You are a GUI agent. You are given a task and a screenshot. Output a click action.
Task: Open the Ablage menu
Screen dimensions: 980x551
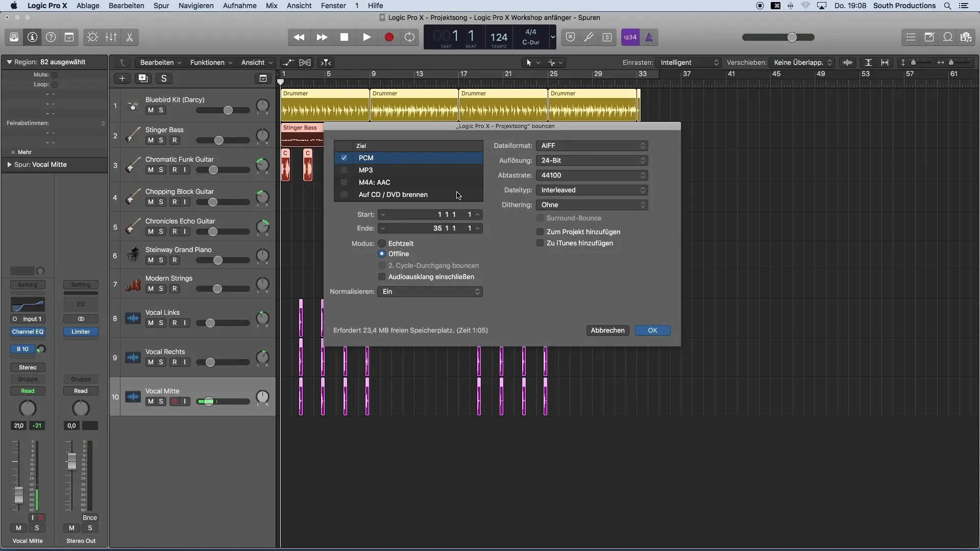[88, 6]
